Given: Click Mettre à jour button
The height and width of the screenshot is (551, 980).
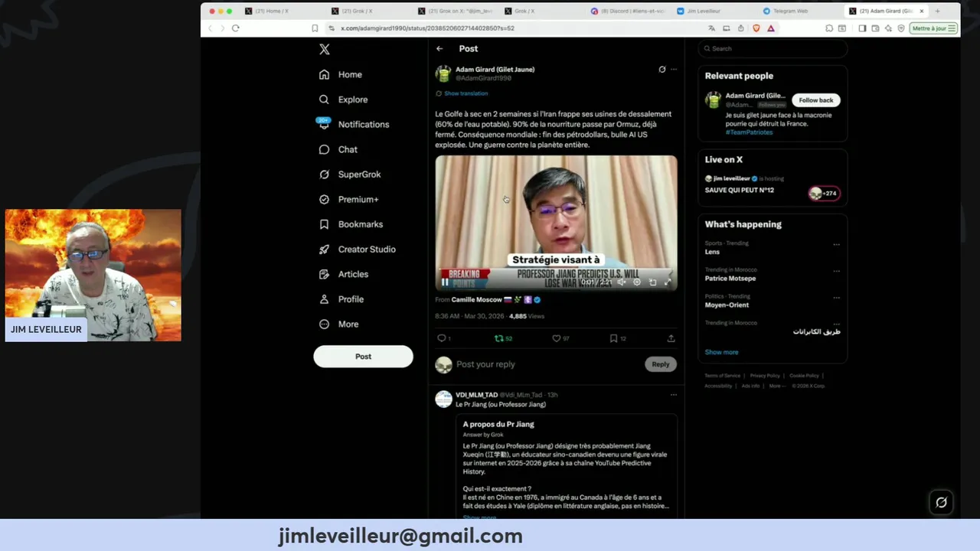Looking at the screenshot, I should click(x=933, y=28).
